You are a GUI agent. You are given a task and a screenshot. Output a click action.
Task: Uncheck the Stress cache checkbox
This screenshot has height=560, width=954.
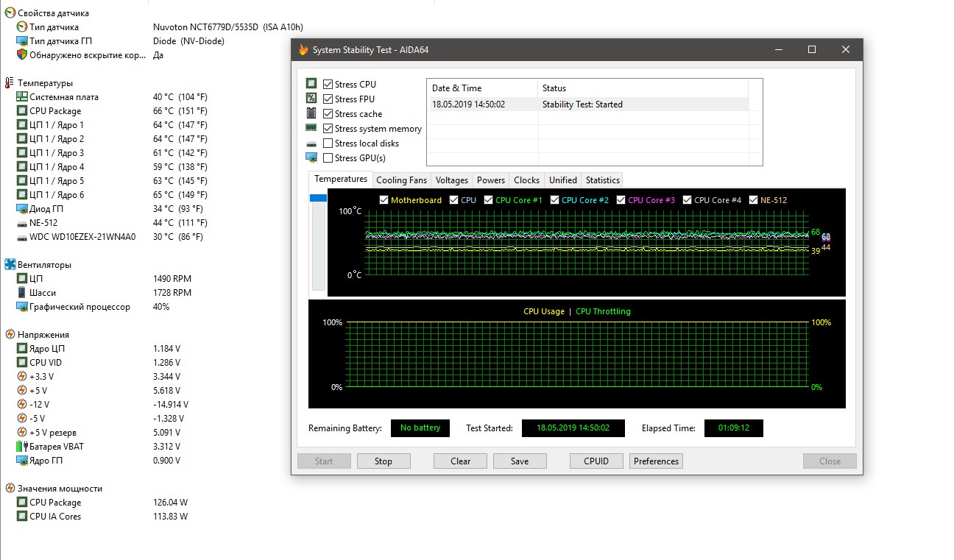point(328,113)
